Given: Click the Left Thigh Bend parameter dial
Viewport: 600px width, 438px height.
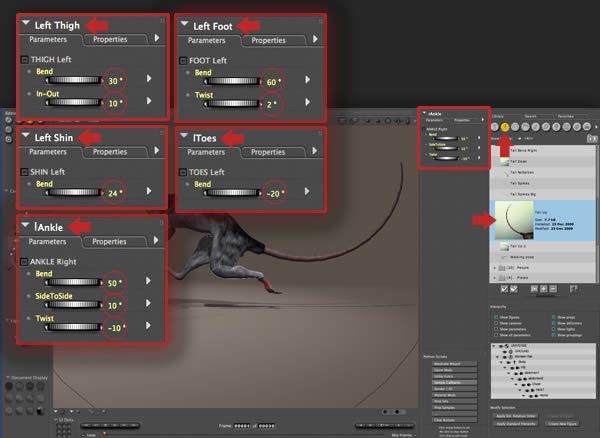Looking at the screenshot, I should (x=74, y=80).
